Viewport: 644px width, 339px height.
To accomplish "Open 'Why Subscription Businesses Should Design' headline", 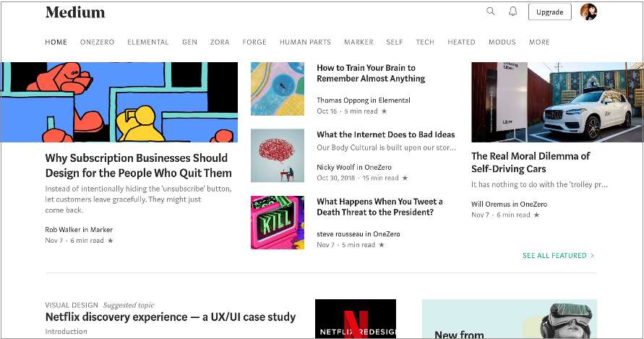I will (x=138, y=166).
